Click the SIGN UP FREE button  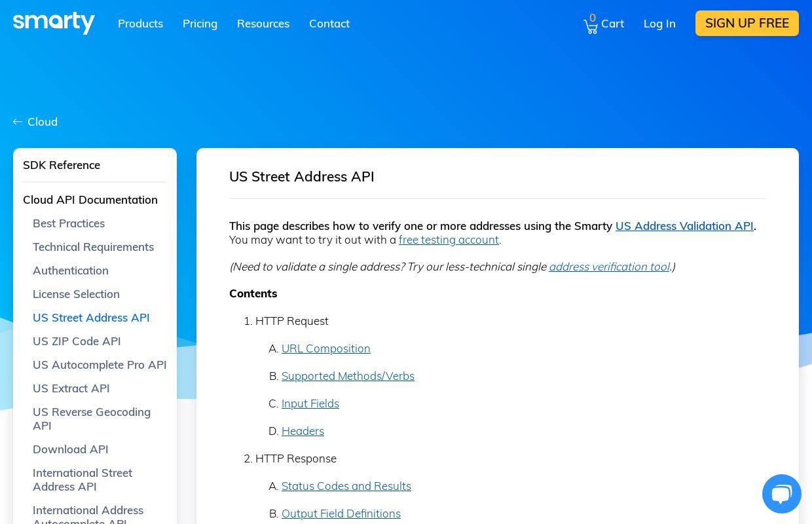(747, 23)
